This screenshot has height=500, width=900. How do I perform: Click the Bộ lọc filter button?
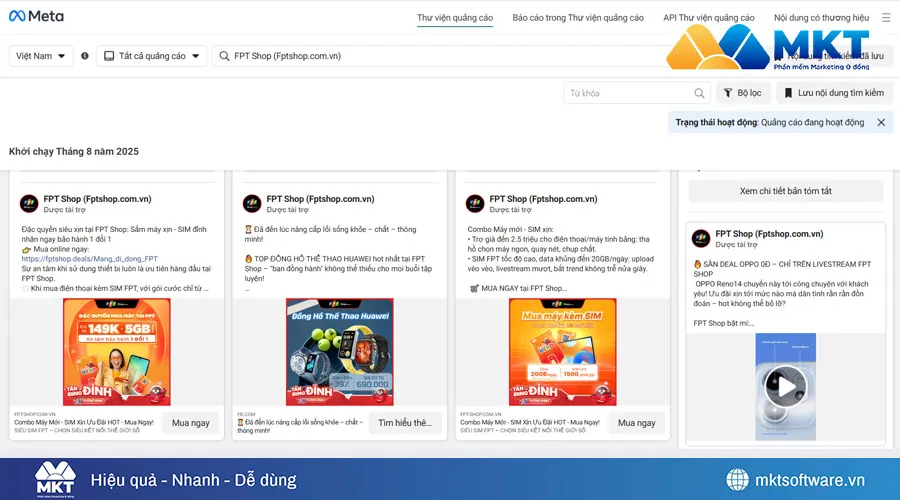click(x=742, y=93)
